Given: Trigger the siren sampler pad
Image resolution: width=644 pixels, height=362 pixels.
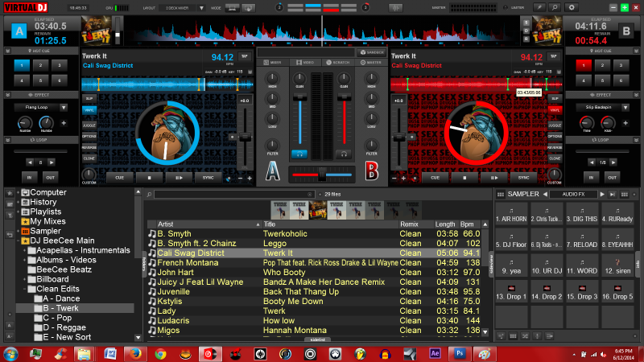Looking at the screenshot, I should pos(617,266).
